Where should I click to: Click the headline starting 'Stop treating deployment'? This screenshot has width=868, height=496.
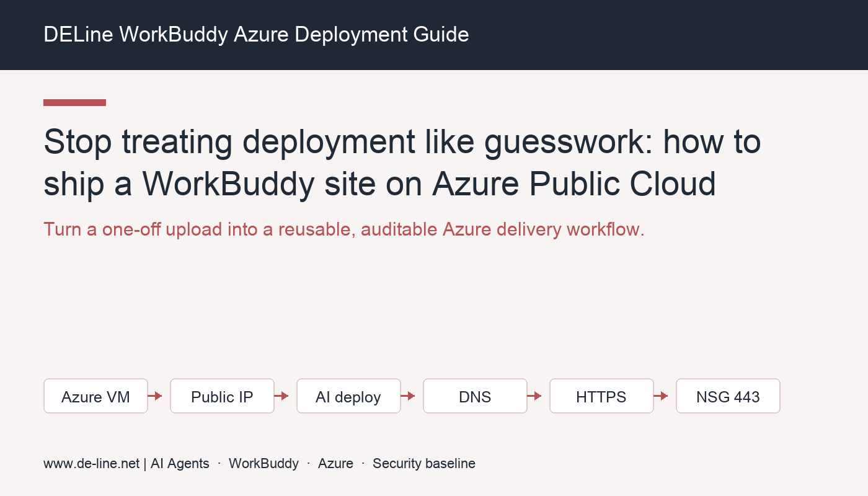402,163
